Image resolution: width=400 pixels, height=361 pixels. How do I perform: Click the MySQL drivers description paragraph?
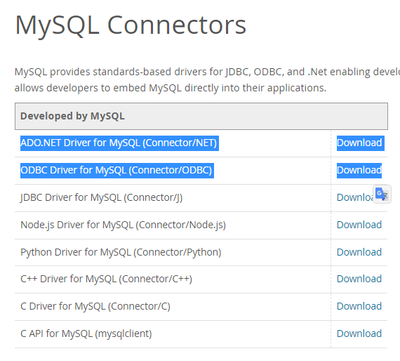207,80
